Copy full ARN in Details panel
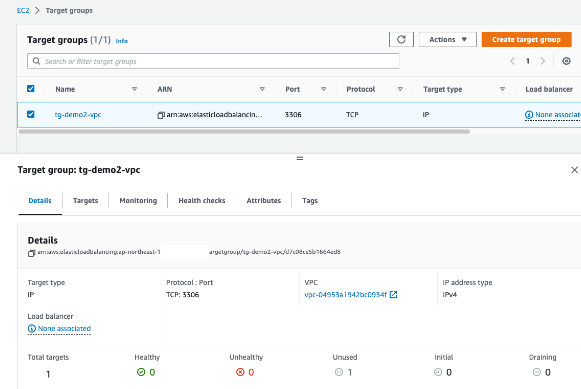This screenshot has width=581, height=389. 31,253
